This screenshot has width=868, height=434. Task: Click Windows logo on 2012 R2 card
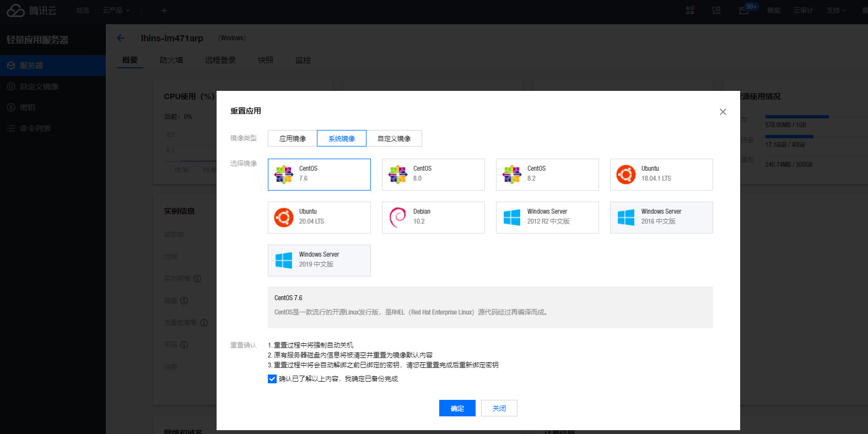click(512, 218)
